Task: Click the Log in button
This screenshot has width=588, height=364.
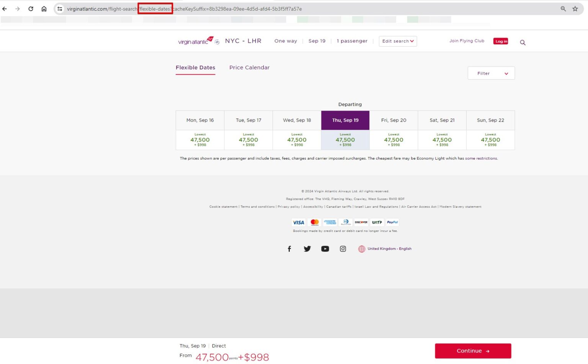Action: (x=501, y=41)
